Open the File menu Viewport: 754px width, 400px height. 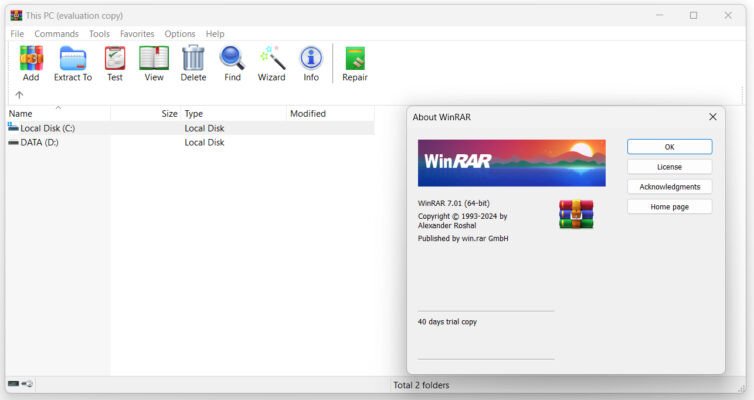pyautogui.click(x=17, y=34)
